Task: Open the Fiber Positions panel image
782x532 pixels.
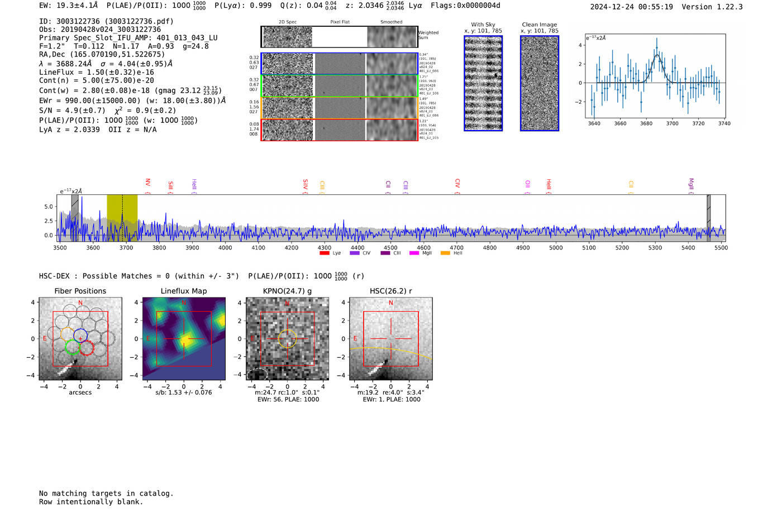Action: tap(80, 339)
